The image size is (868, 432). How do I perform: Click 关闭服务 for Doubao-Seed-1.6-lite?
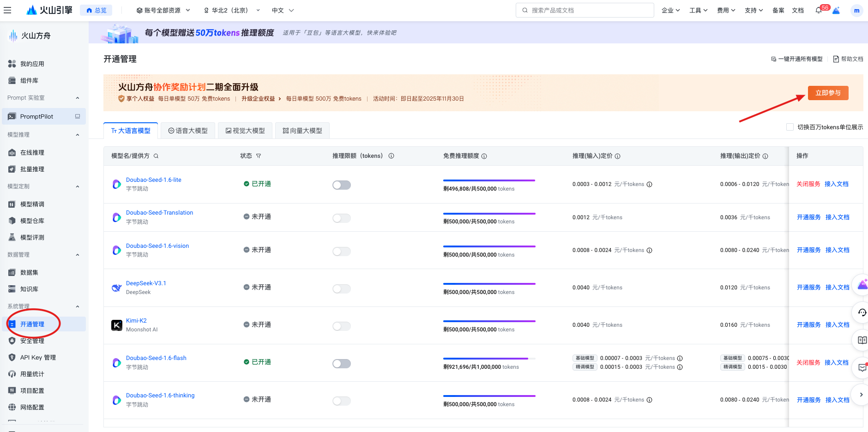click(808, 184)
